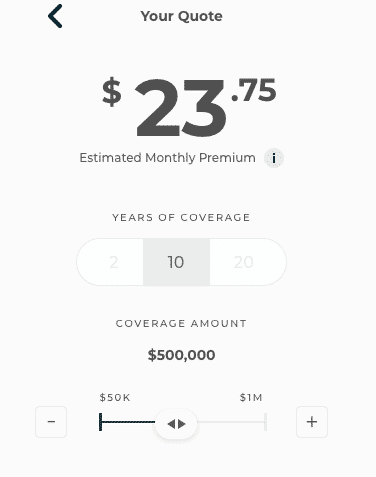This screenshot has height=477, width=376.
Task: Click the $1M maximum label
Action: coord(251,398)
